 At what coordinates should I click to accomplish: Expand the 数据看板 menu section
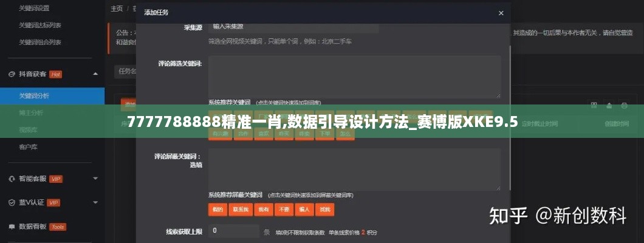[95, 227]
